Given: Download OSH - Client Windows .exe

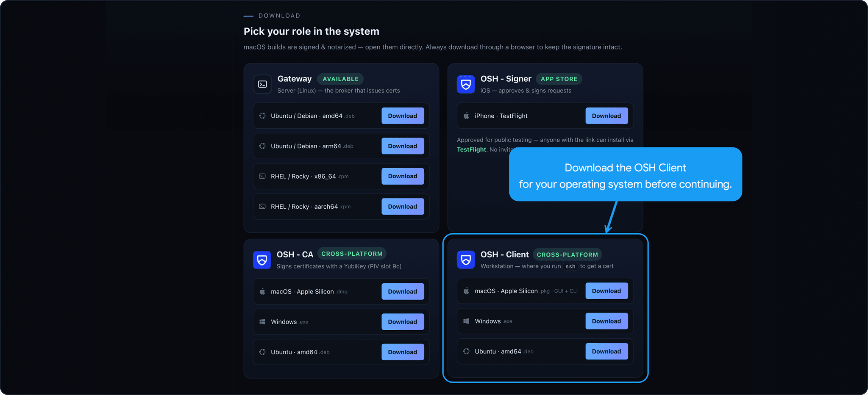Looking at the screenshot, I should (606, 321).
